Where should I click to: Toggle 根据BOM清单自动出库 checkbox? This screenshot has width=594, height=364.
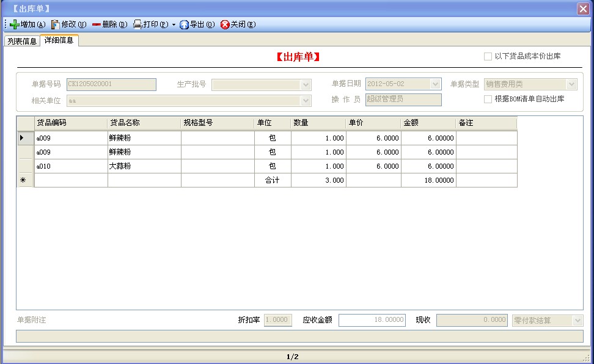pyautogui.click(x=488, y=99)
